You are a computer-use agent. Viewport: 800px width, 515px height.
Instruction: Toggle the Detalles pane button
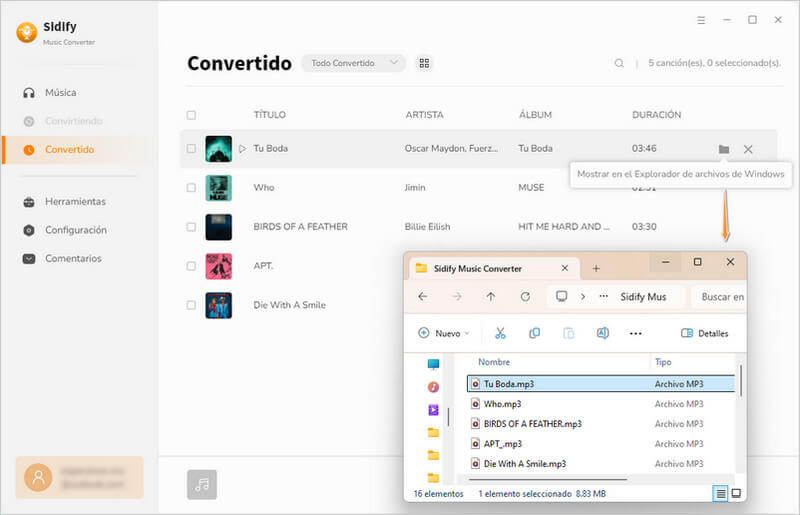[x=705, y=333]
